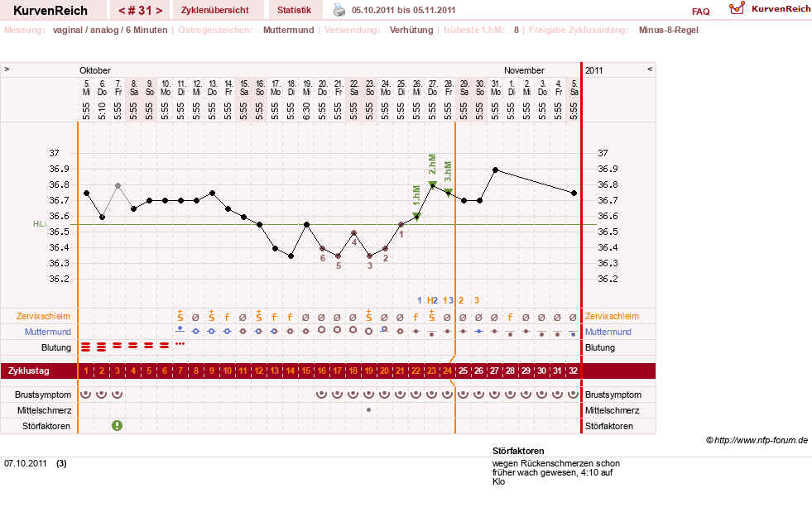Open the Statistik tab
Image resolution: width=812 pixels, height=507 pixels.
click(x=294, y=10)
